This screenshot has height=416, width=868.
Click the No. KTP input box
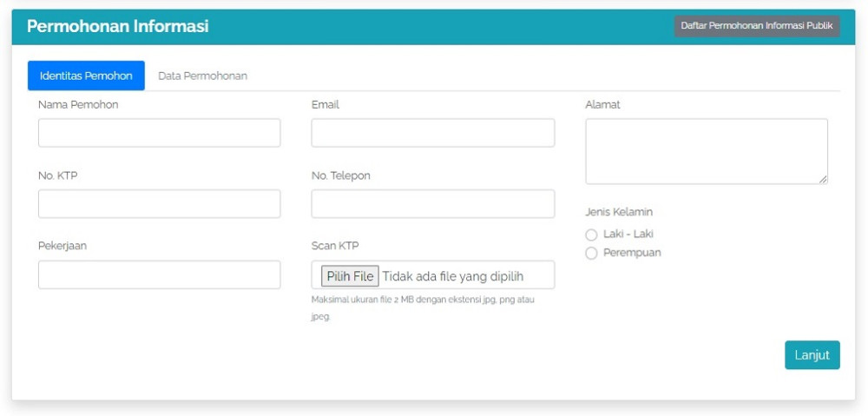pyautogui.click(x=159, y=204)
